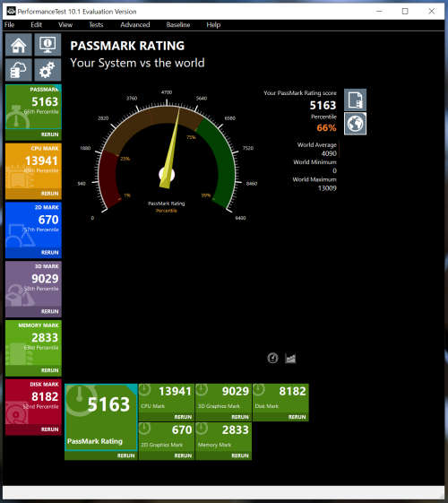Viewport: 448px width, 503px height.
Task: Open the system information monitor icon
Action: point(47,45)
